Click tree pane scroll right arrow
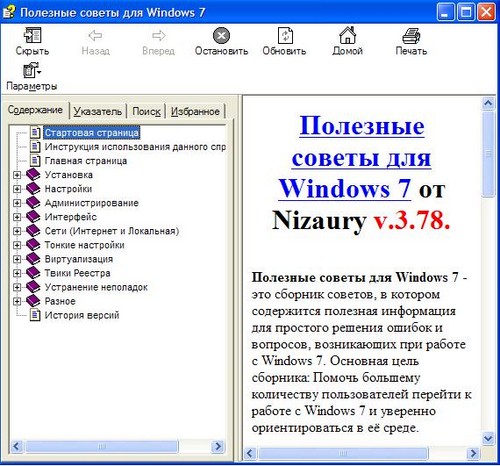 tap(218, 446)
